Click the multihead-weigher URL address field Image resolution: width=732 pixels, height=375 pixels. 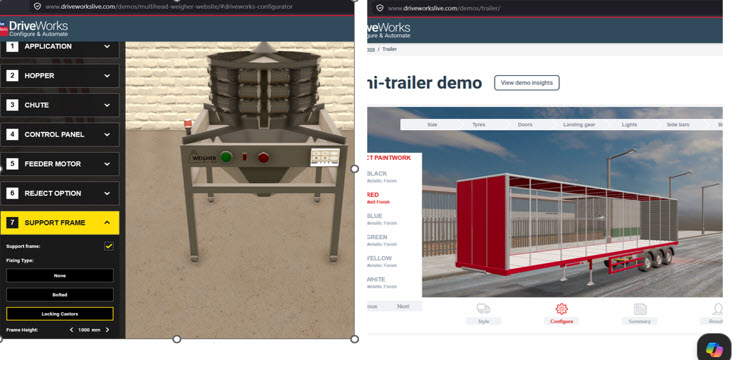[x=169, y=7]
